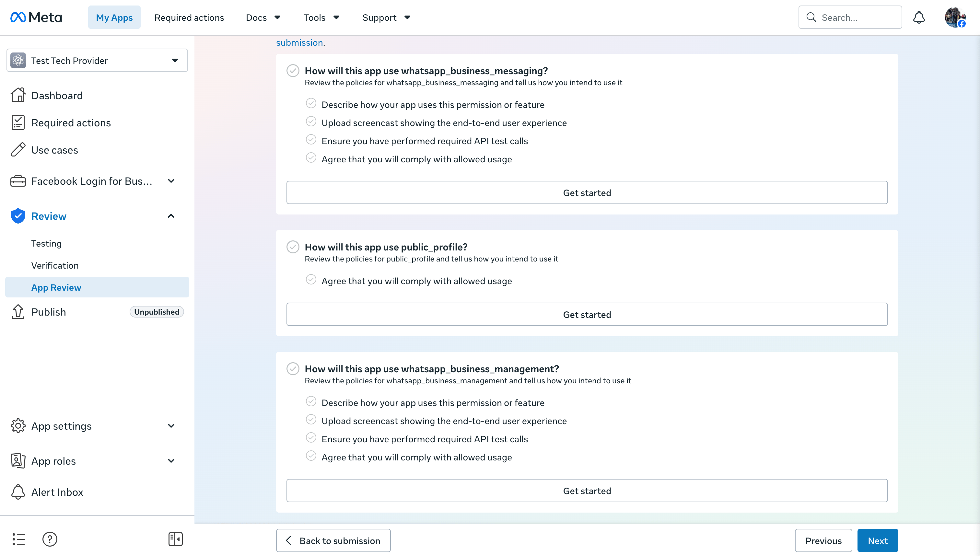Select the My Apps tab

114,17
